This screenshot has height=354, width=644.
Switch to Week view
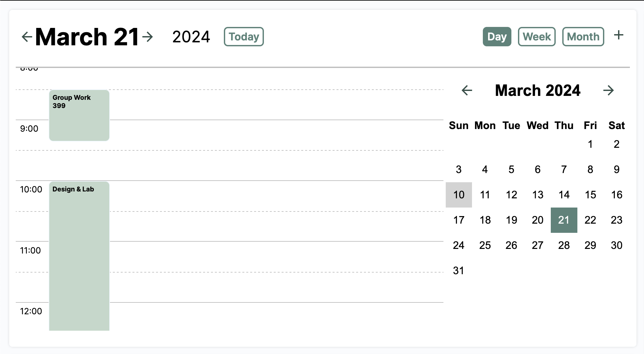tap(537, 36)
